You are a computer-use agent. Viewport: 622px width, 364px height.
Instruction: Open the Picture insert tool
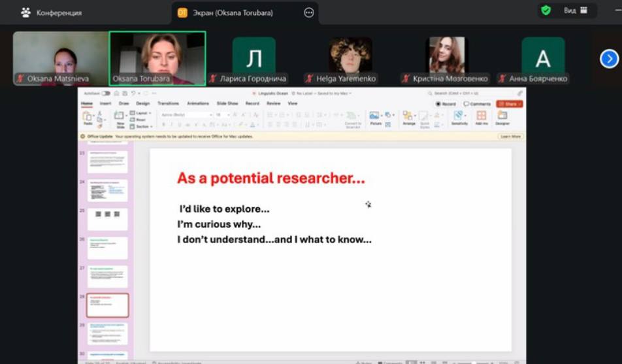coord(375,117)
